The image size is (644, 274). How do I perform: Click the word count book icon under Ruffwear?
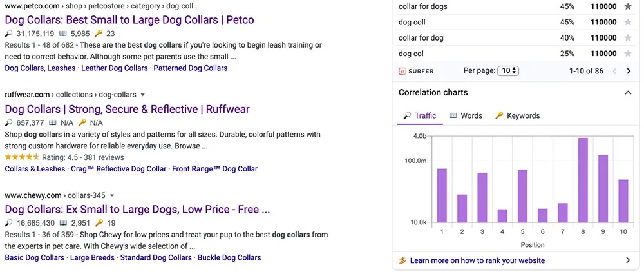(x=53, y=122)
